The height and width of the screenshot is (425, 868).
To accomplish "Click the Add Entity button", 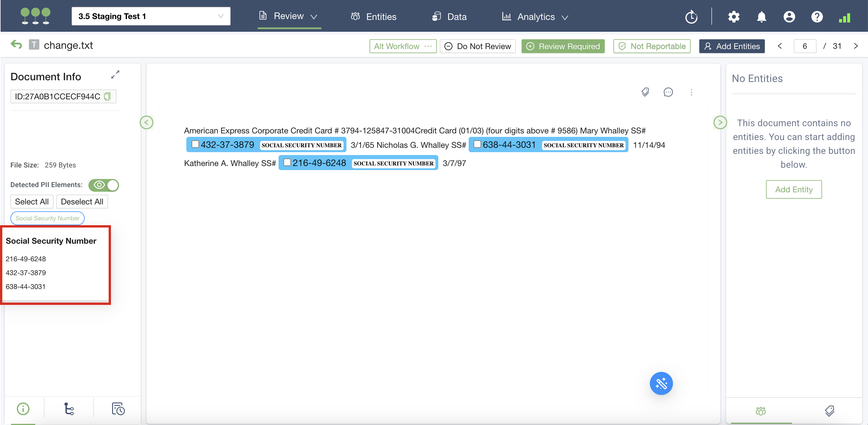I will tap(793, 189).
